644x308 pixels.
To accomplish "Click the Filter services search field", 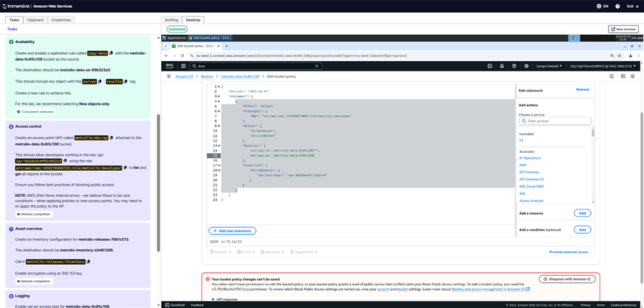I will [x=555, y=121].
